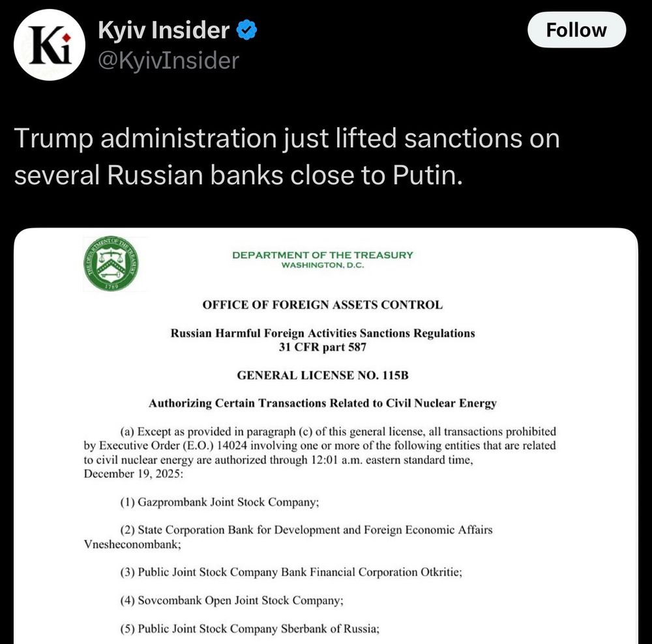
Task: Select the Vnesheconombank entry line
Action: tap(288, 536)
